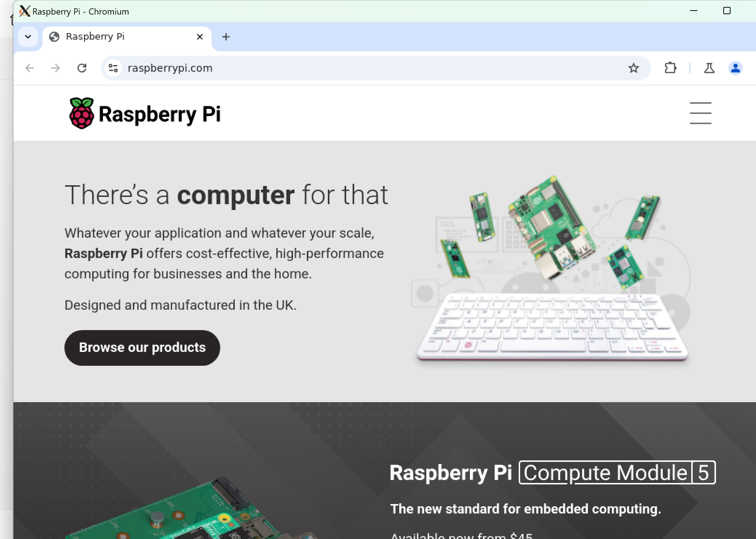
Task: Click the Compute Module 5 heading
Action: pyautogui.click(x=553, y=472)
